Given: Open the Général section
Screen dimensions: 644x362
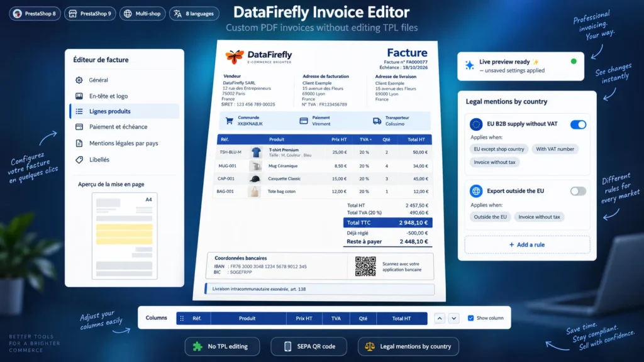Looking at the screenshot, I should [125, 80].
